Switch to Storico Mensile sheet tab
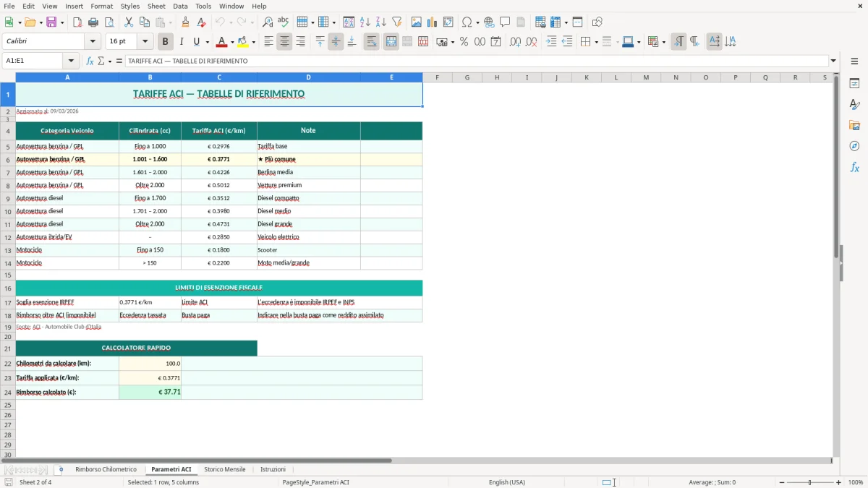The image size is (868, 488). pyautogui.click(x=224, y=470)
